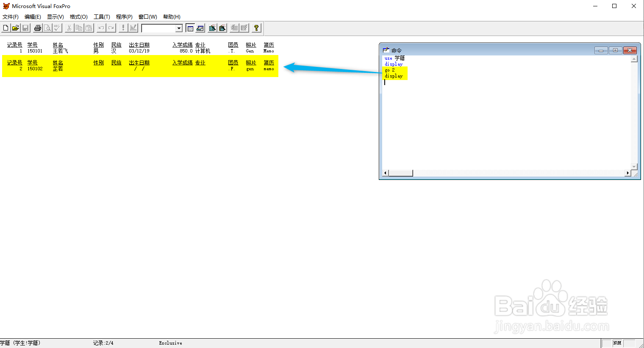The height and width of the screenshot is (348, 644).
Task: Open the 工具(T) menu
Action: pos(102,17)
